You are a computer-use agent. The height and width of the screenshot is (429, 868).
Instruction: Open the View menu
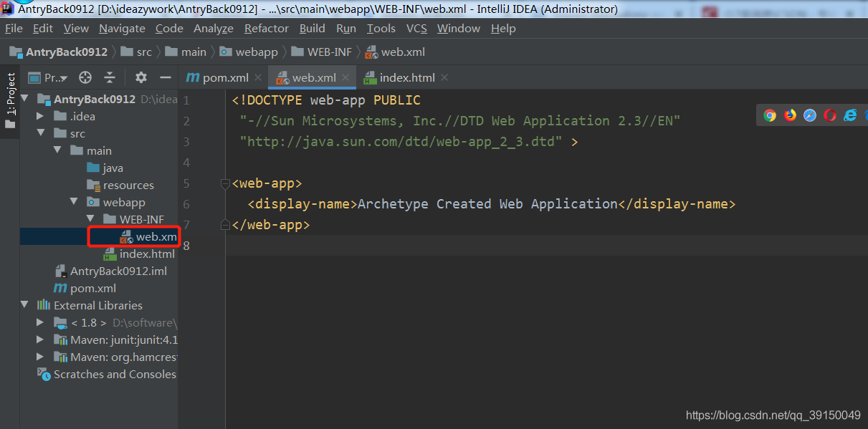[x=76, y=28]
